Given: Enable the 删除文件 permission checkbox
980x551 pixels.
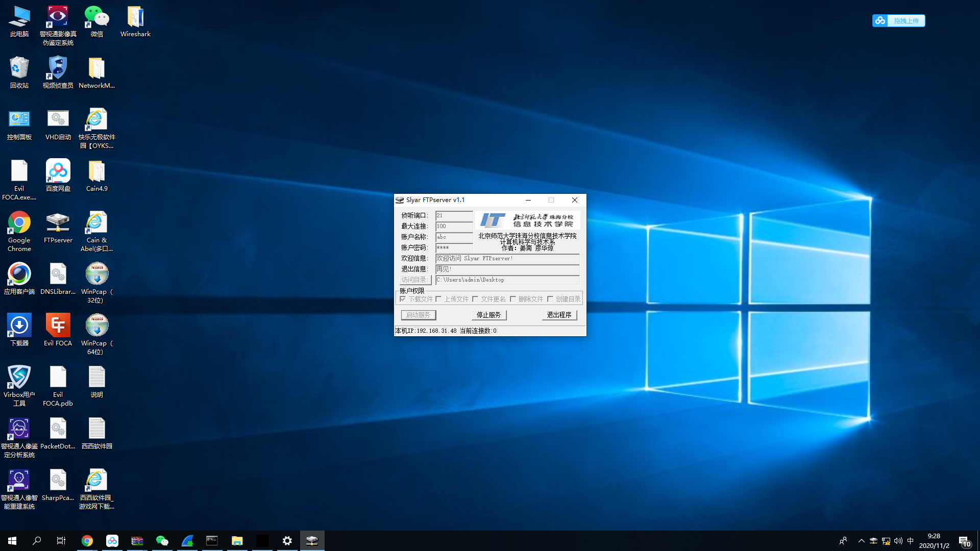Looking at the screenshot, I should point(513,299).
